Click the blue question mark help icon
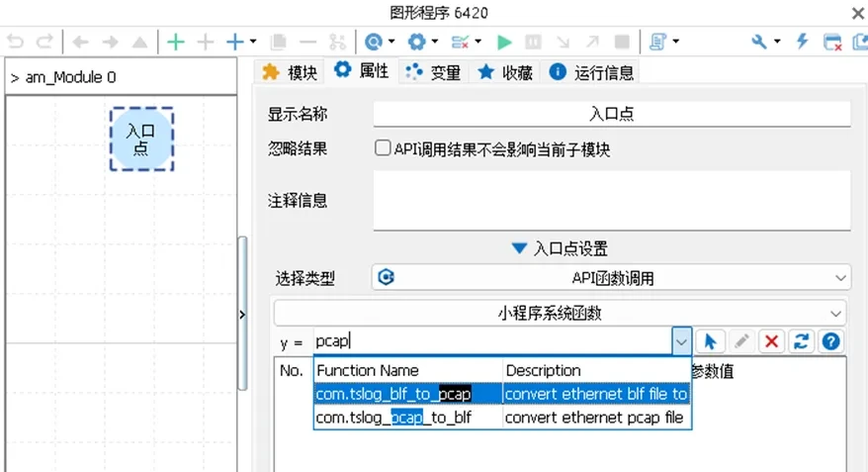Viewport: 868px width, 472px height. 831,341
